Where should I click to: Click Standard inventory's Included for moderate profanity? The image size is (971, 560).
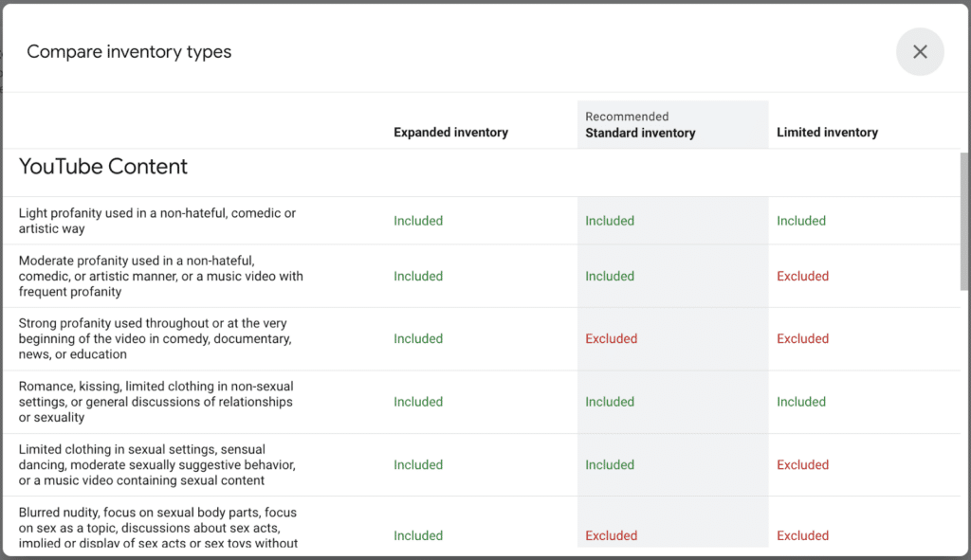pos(610,276)
